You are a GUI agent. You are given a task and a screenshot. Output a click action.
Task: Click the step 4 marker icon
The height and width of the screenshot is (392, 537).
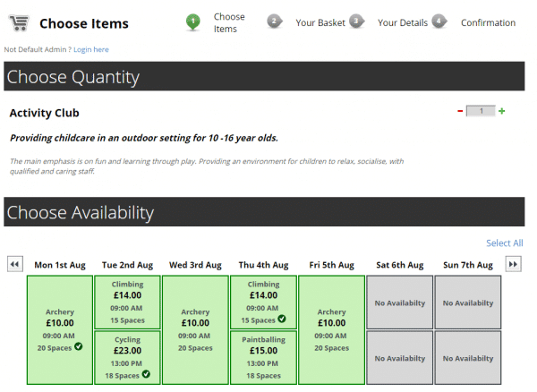(439, 21)
